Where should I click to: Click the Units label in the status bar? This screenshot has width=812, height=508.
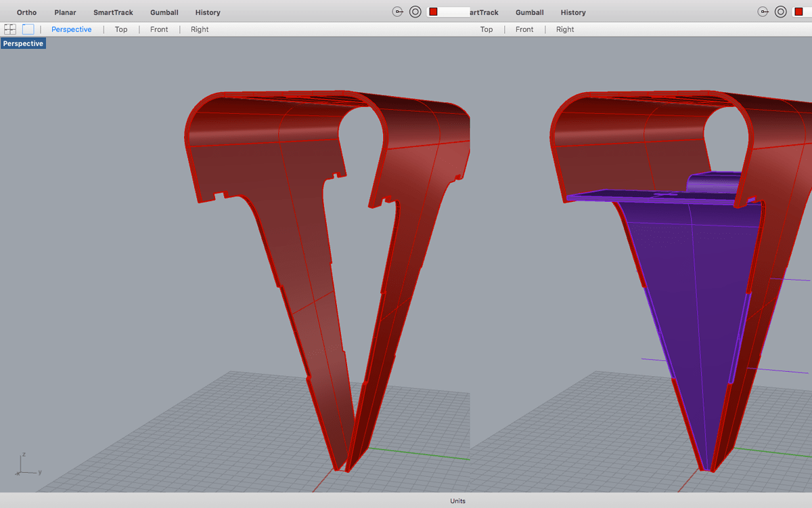pyautogui.click(x=457, y=501)
